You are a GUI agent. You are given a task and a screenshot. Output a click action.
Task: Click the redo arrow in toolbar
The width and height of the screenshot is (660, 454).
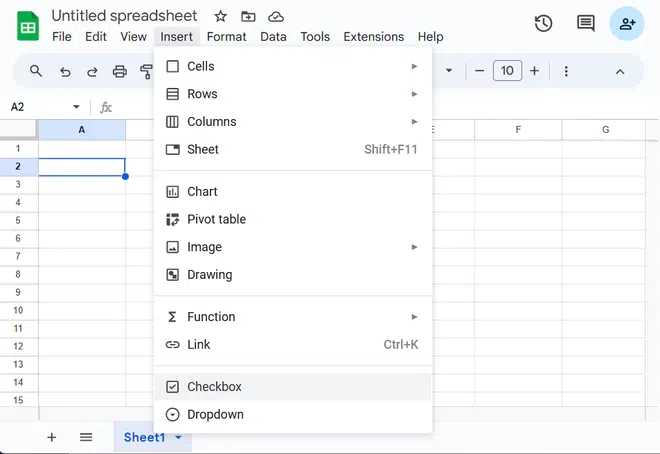[x=92, y=71]
